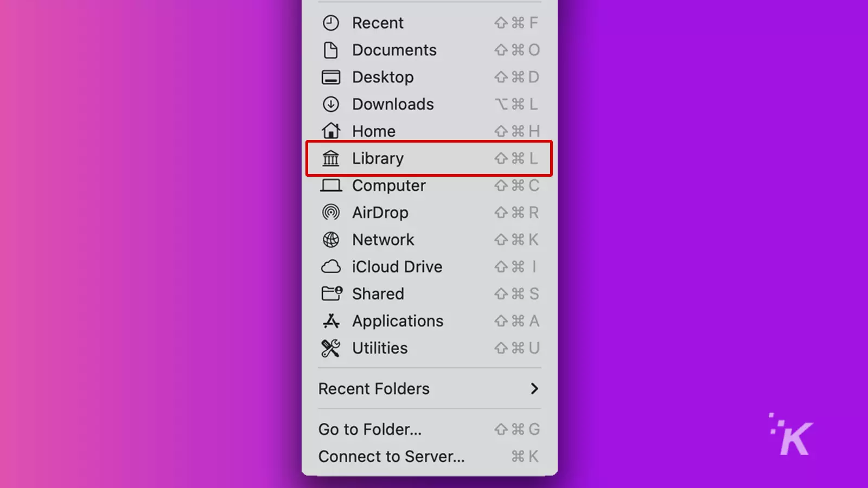Click the Applications icon
The width and height of the screenshot is (868, 488).
coord(331,321)
